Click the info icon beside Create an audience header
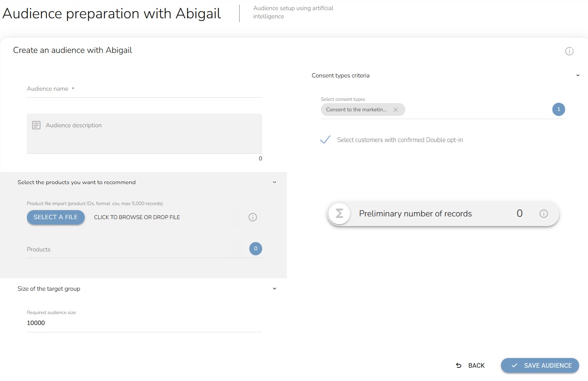The image size is (588, 381). click(x=569, y=51)
